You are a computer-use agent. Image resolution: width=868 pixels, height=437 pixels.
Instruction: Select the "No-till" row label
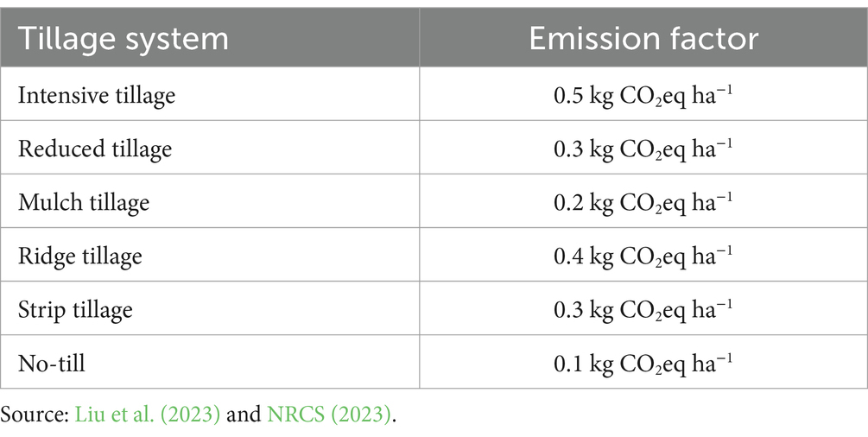52,363
